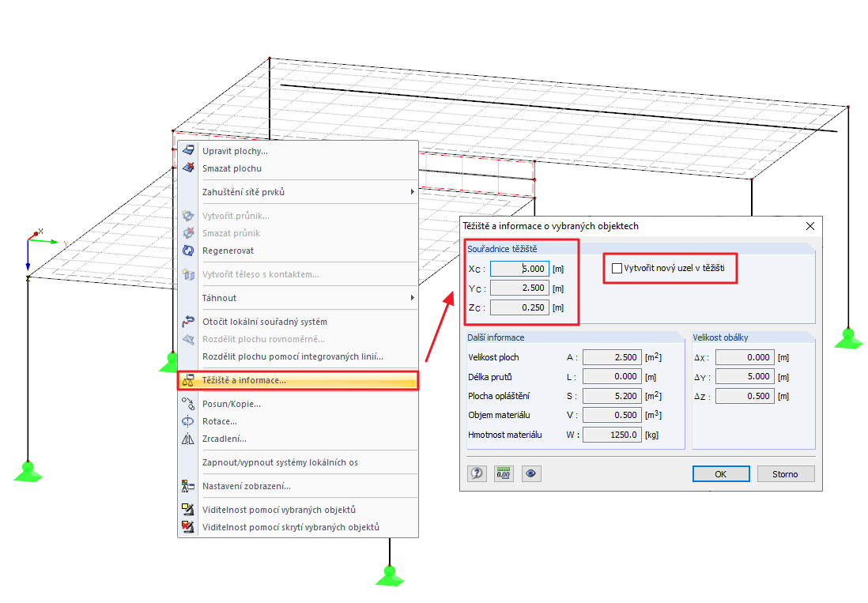Select Zrcadlení... menu entry
Screen dimensions: 868x603
[x=298, y=439]
